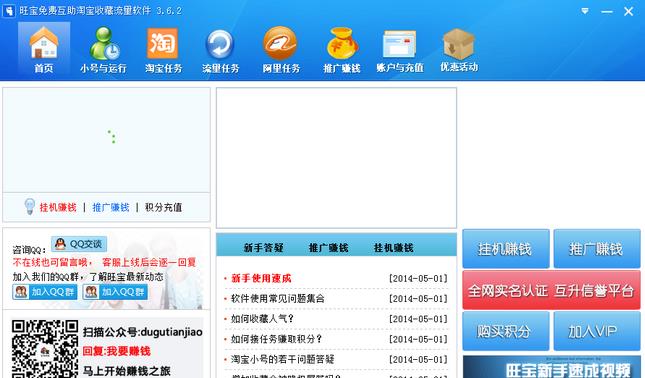The width and height of the screenshot is (645, 378).
Task: Click the title bar dropdown menu arrow
Action: [x=585, y=11]
